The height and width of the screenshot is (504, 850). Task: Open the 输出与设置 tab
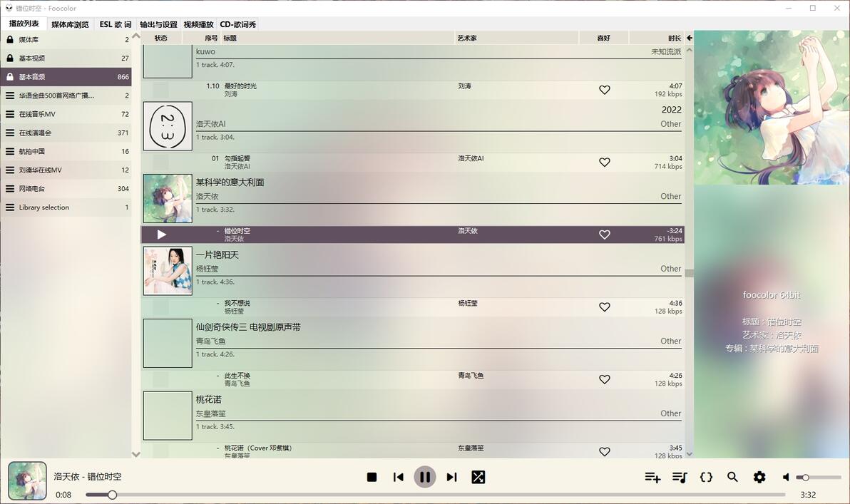pyautogui.click(x=158, y=24)
